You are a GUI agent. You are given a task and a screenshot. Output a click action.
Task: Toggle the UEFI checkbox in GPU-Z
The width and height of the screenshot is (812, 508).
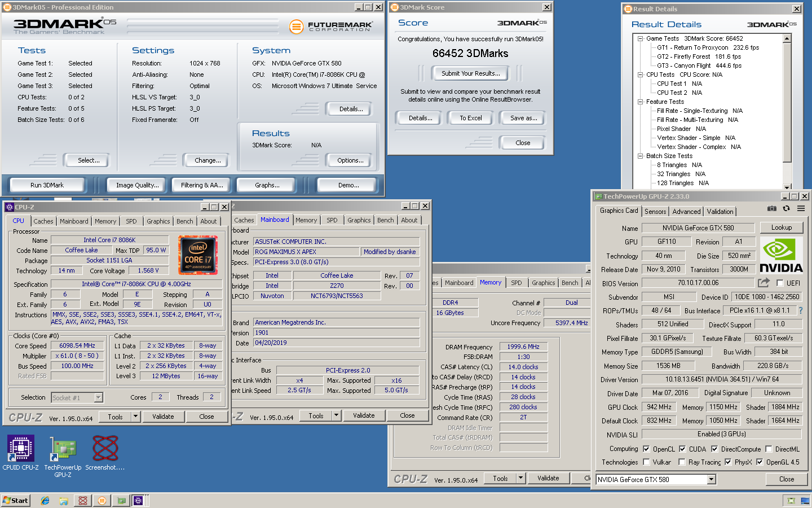tap(780, 283)
